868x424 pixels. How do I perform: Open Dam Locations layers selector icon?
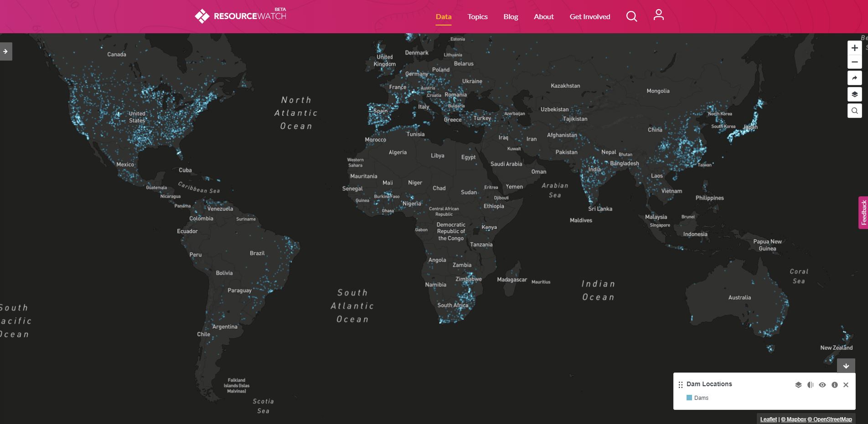point(798,385)
